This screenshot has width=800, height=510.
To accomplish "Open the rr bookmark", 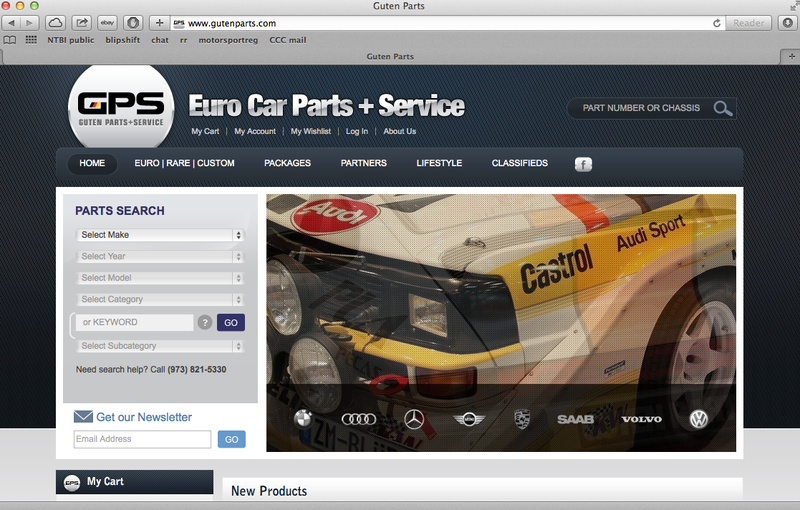I will point(184,40).
